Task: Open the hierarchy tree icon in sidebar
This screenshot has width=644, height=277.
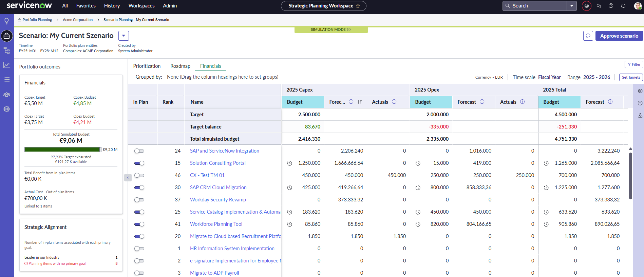Action: 6,51
